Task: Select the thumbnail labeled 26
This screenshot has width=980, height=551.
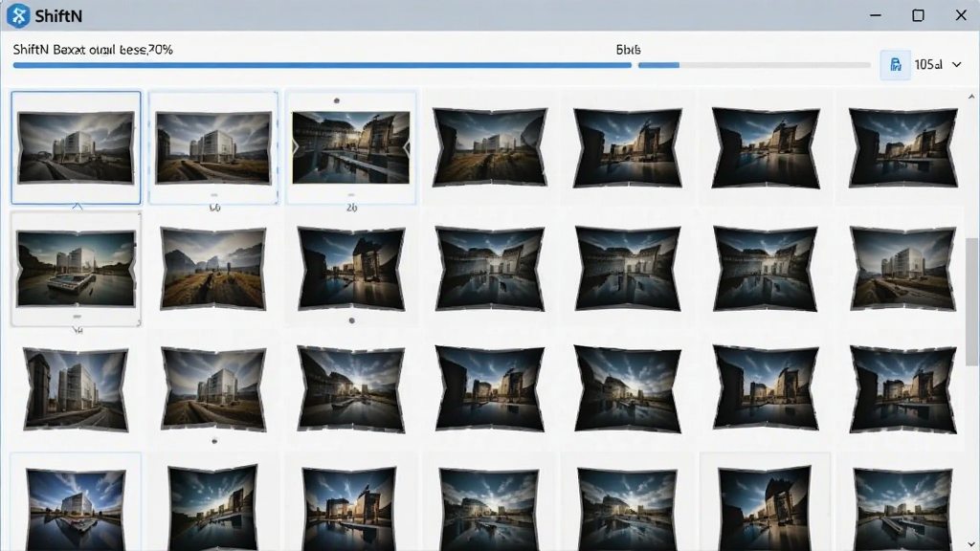Action: tap(350, 147)
